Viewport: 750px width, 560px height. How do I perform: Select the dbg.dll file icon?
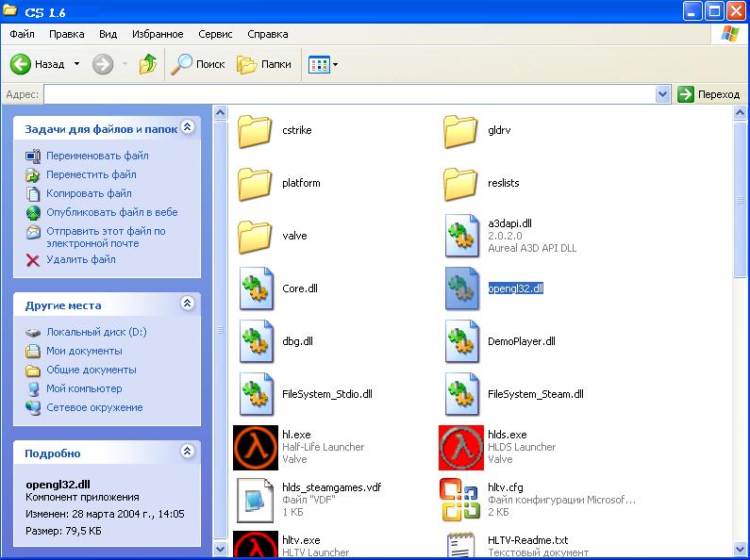(257, 341)
